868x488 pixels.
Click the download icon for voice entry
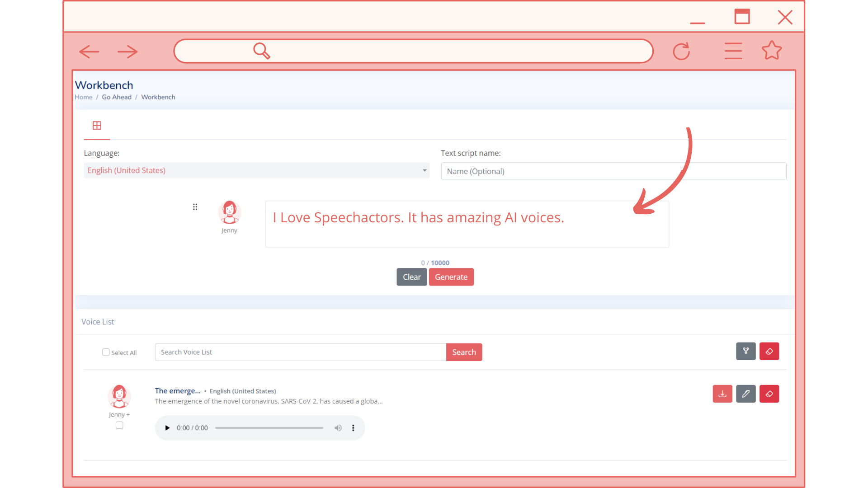coord(722,394)
